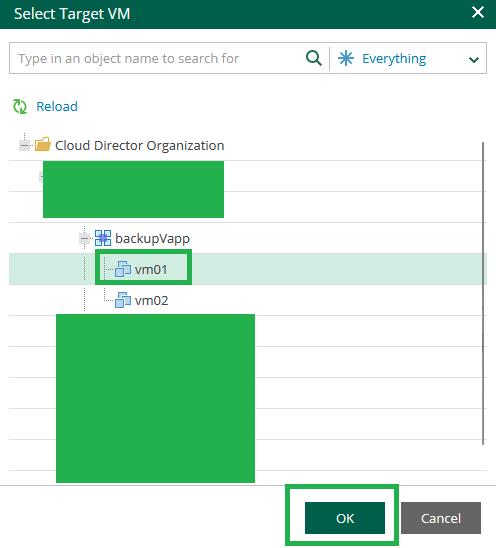Click the blue asterisk Everything icon
The width and height of the screenshot is (496, 548).
pos(346,58)
